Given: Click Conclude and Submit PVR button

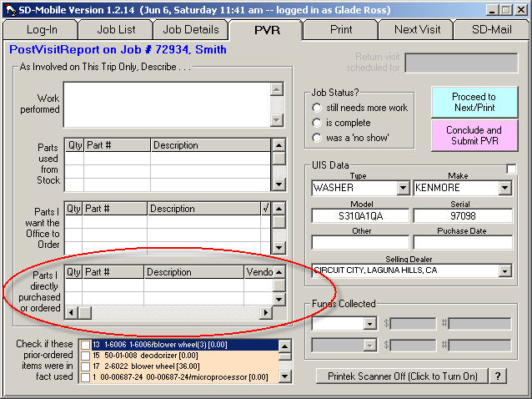Looking at the screenshot, I should [474, 135].
